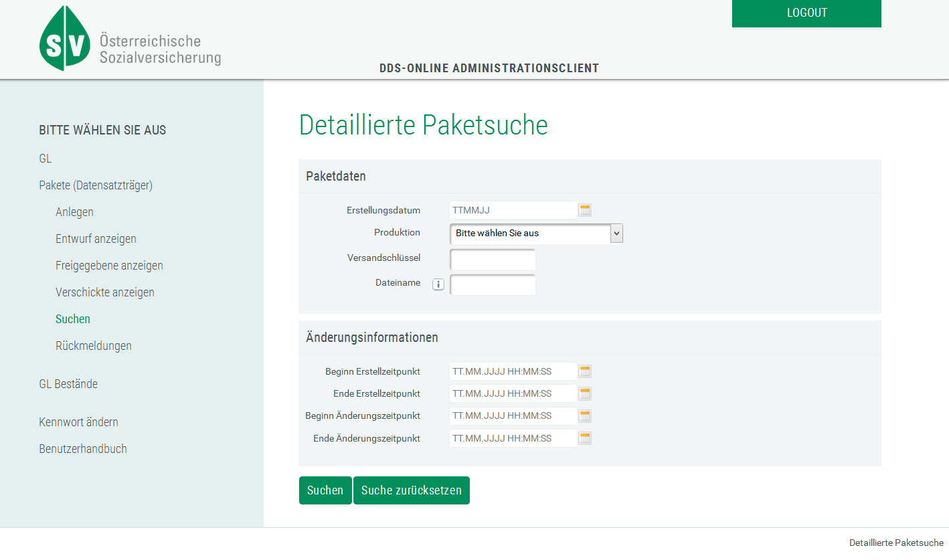The width and height of the screenshot is (949, 560).
Task: Click the LOGOUT button
Action: (x=806, y=13)
